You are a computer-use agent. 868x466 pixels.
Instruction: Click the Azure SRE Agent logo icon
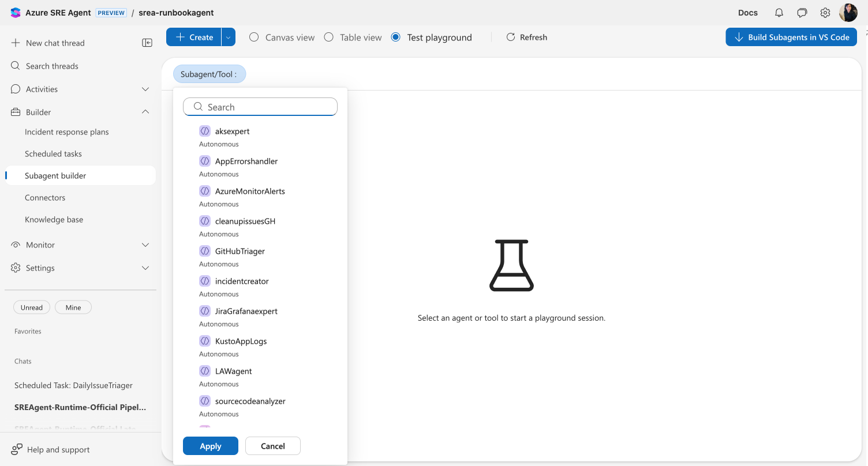pyautogui.click(x=16, y=13)
